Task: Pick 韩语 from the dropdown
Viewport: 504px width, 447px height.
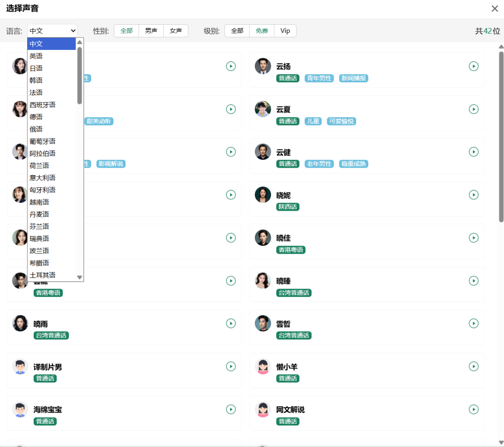Action: [52, 80]
